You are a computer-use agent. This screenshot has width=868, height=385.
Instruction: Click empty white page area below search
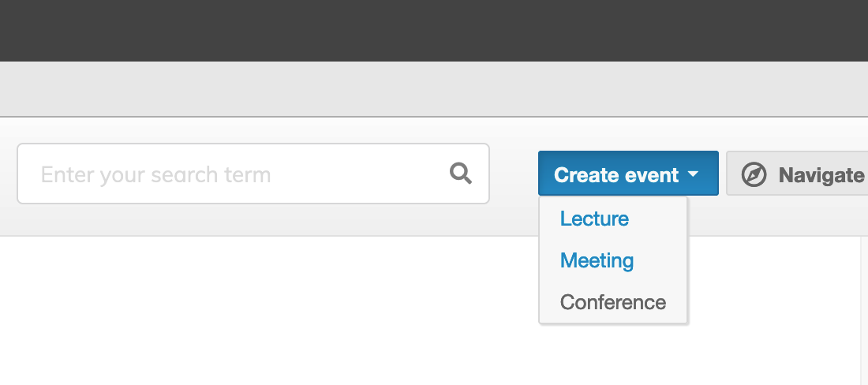click(266, 310)
